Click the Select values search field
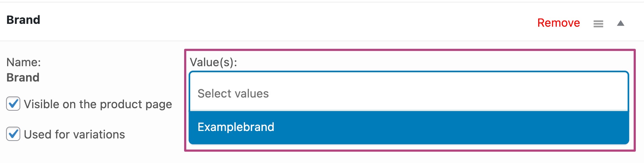This screenshot has height=163, width=644. [409, 93]
